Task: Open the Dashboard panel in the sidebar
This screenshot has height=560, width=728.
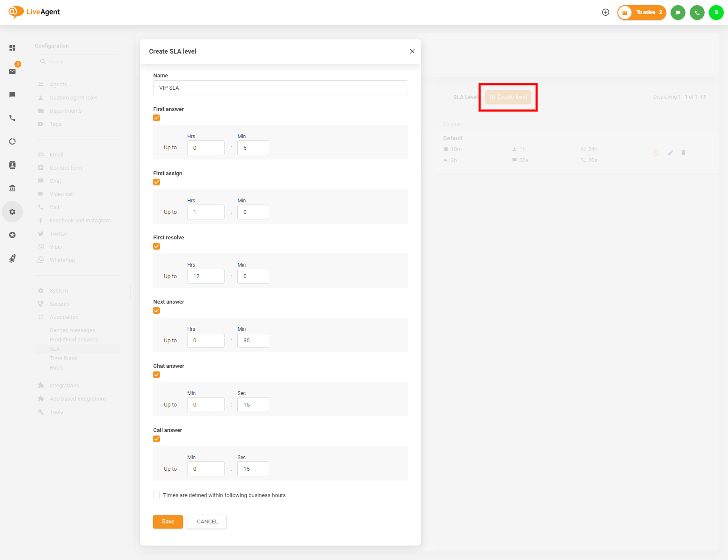Action: tap(12, 48)
